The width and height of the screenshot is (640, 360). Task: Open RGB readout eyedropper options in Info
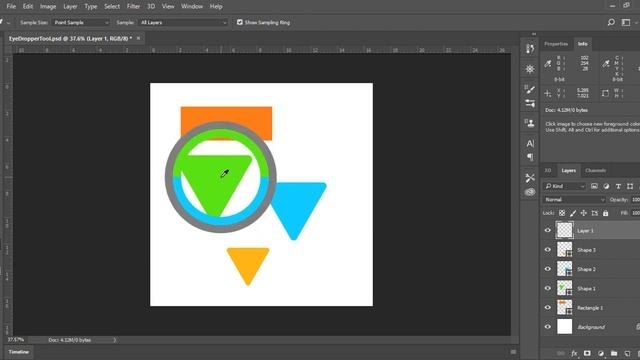pyautogui.click(x=548, y=64)
